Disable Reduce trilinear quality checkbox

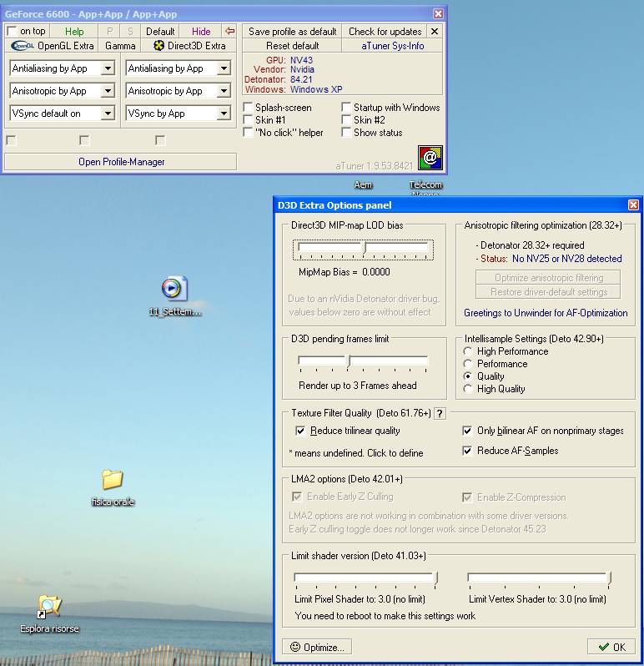pyautogui.click(x=301, y=431)
